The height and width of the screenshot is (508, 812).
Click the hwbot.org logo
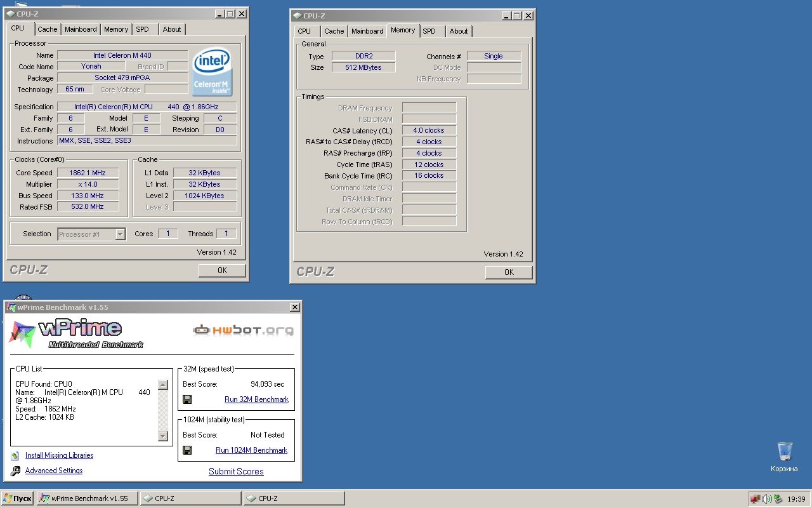click(244, 330)
